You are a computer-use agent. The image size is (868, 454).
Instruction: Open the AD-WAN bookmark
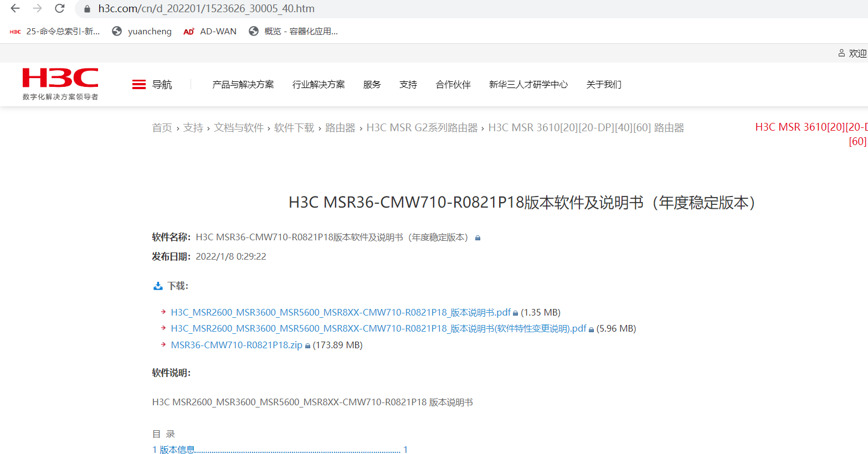210,31
